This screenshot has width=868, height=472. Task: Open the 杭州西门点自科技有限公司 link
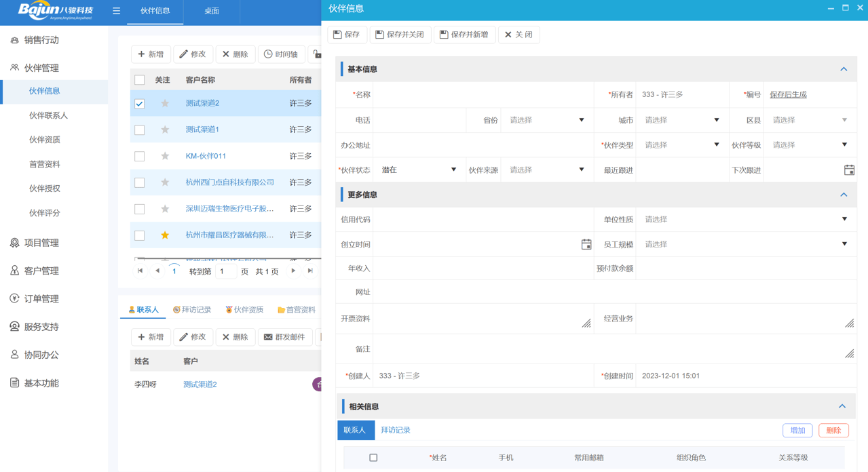point(229,182)
